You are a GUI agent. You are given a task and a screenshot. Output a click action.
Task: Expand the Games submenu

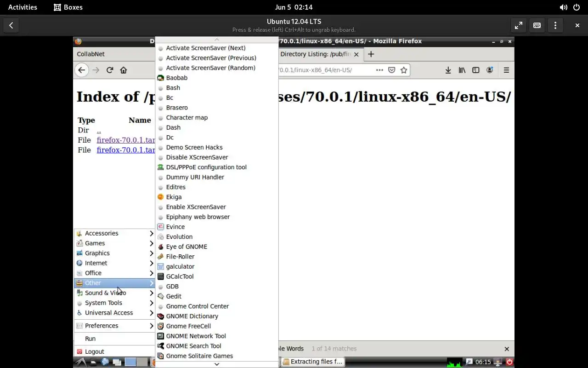pos(115,243)
